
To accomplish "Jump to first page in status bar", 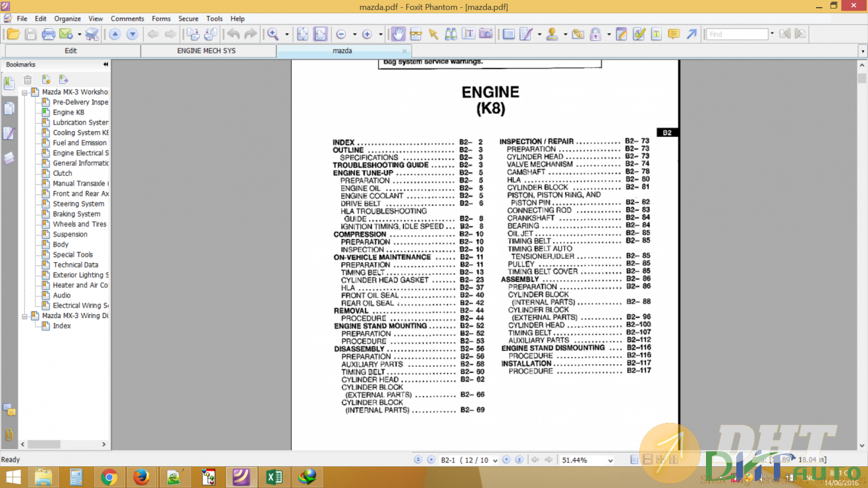I will click(418, 460).
